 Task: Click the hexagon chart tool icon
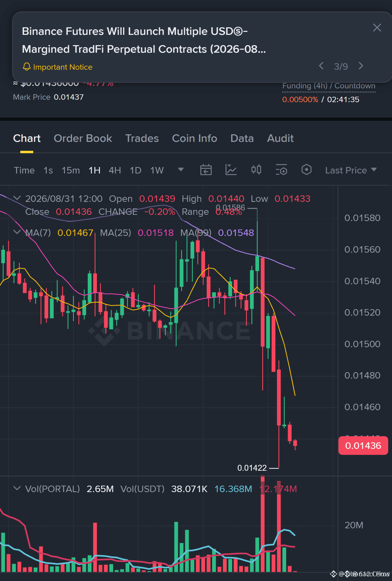tap(307, 170)
